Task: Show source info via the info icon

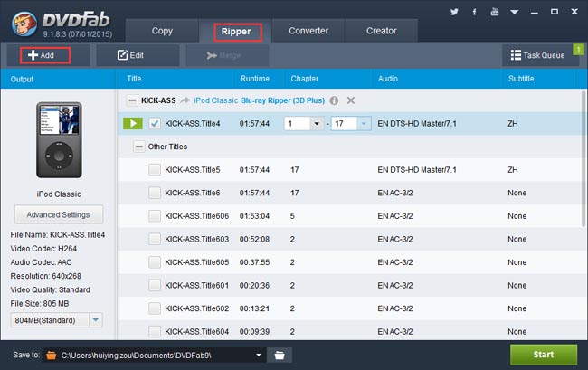Action: point(334,100)
